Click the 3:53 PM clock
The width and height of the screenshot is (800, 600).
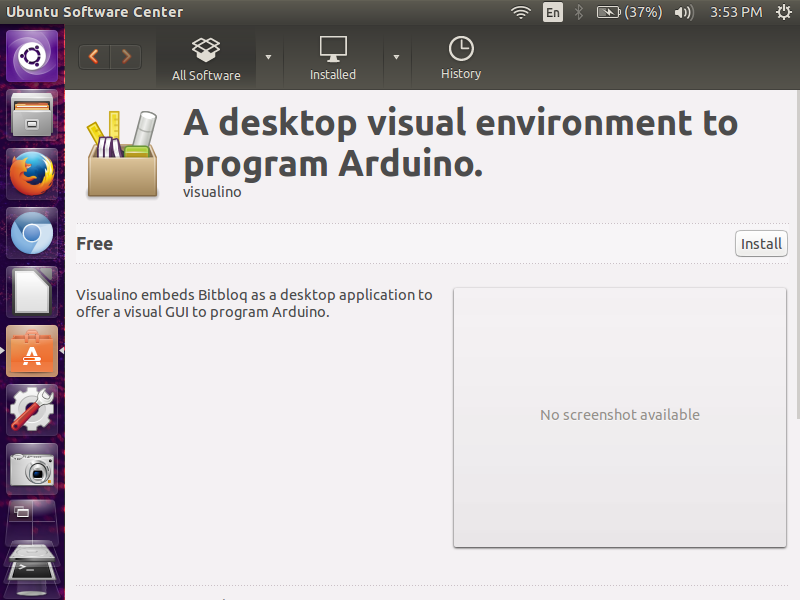(x=736, y=12)
